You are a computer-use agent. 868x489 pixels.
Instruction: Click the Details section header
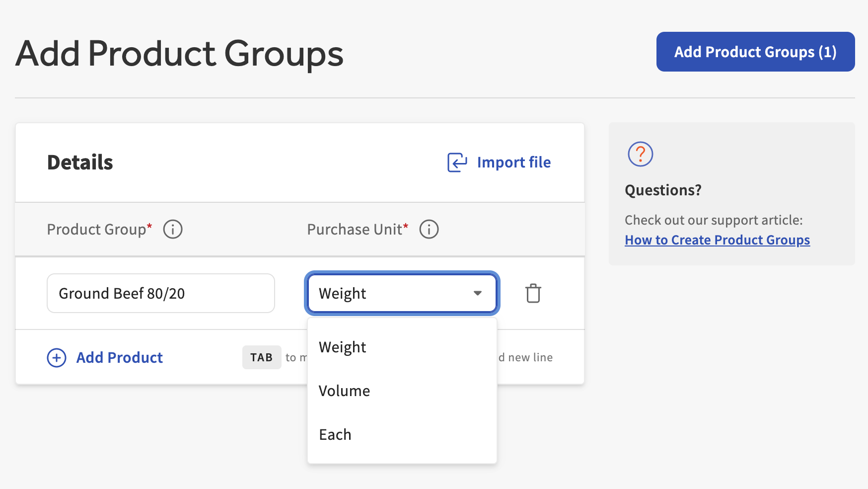tap(80, 162)
